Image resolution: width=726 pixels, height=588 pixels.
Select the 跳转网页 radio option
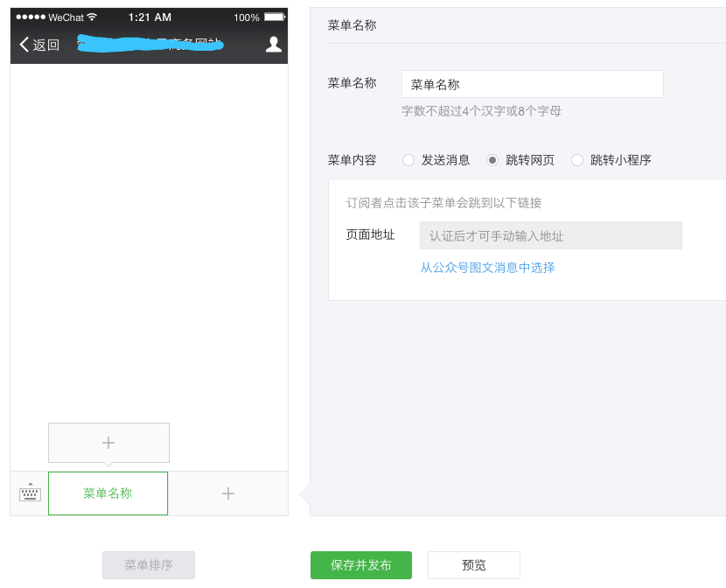[493, 160]
